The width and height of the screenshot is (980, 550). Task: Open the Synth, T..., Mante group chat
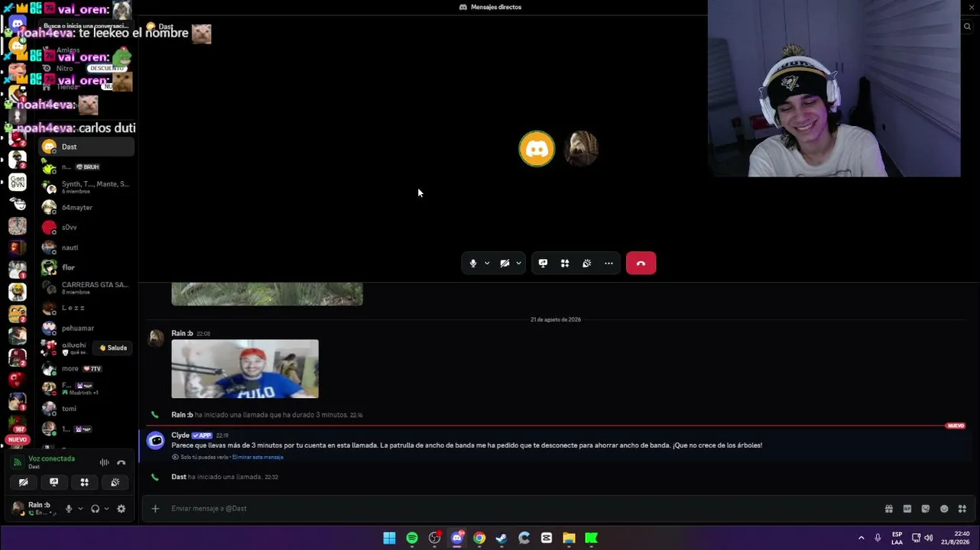click(86, 187)
